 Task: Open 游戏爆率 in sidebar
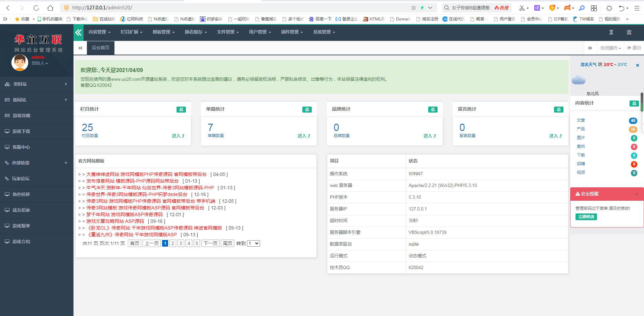37,226
